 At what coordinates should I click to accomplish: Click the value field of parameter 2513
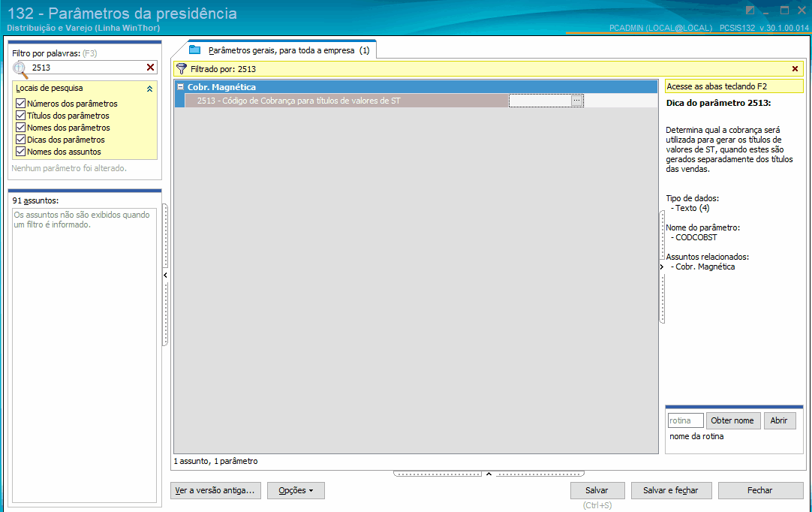click(540, 101)
